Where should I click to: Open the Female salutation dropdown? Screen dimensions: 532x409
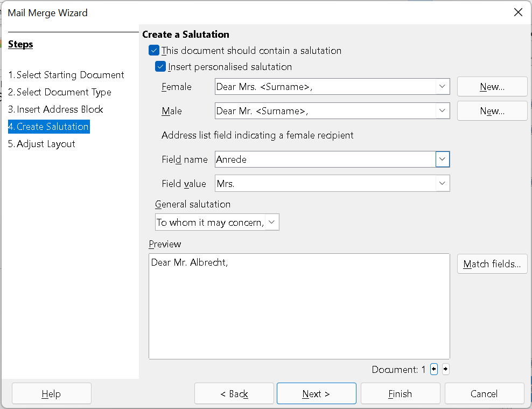pos(443,86)
